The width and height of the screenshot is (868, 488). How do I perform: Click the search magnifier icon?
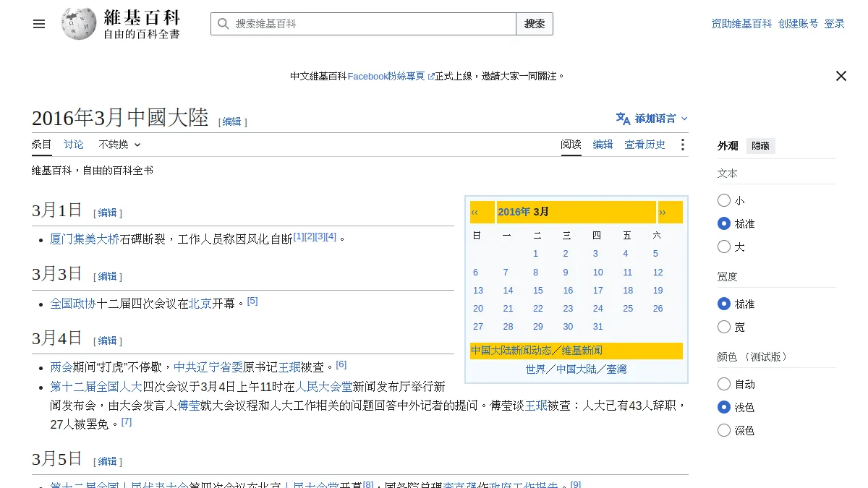click(x=223, y=24)
